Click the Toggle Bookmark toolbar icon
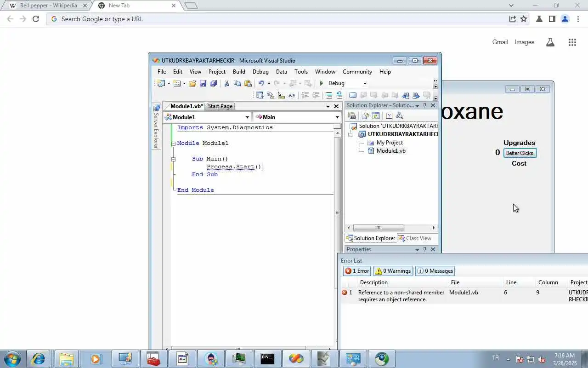Viewport: 588px width, 368px height. 353,95
